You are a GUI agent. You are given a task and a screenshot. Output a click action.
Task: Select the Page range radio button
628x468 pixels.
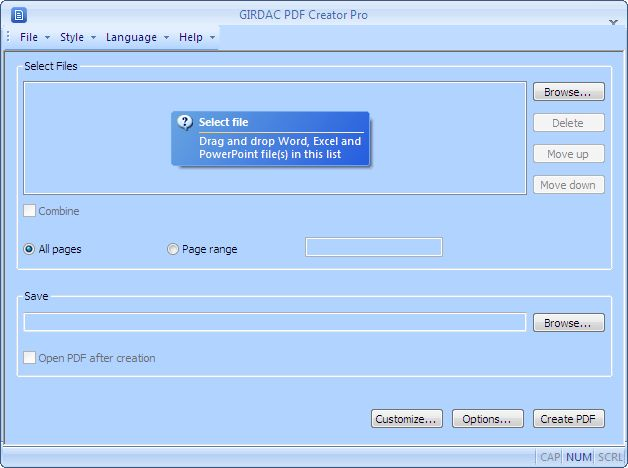173,249
